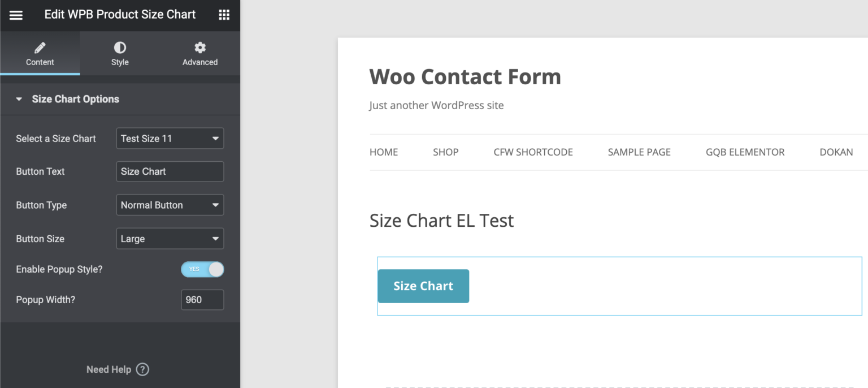Edit the Button Text input field
This screenshot has height=388, width=868.
(x=170, y=171)
